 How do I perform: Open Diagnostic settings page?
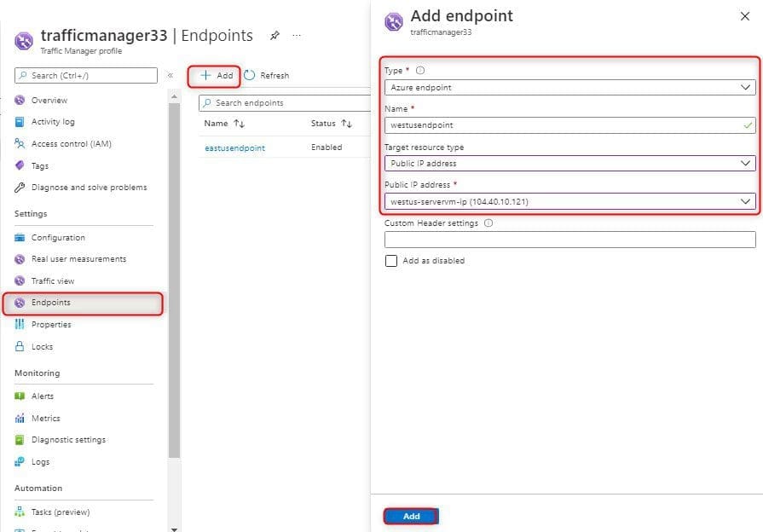[68, 440]
